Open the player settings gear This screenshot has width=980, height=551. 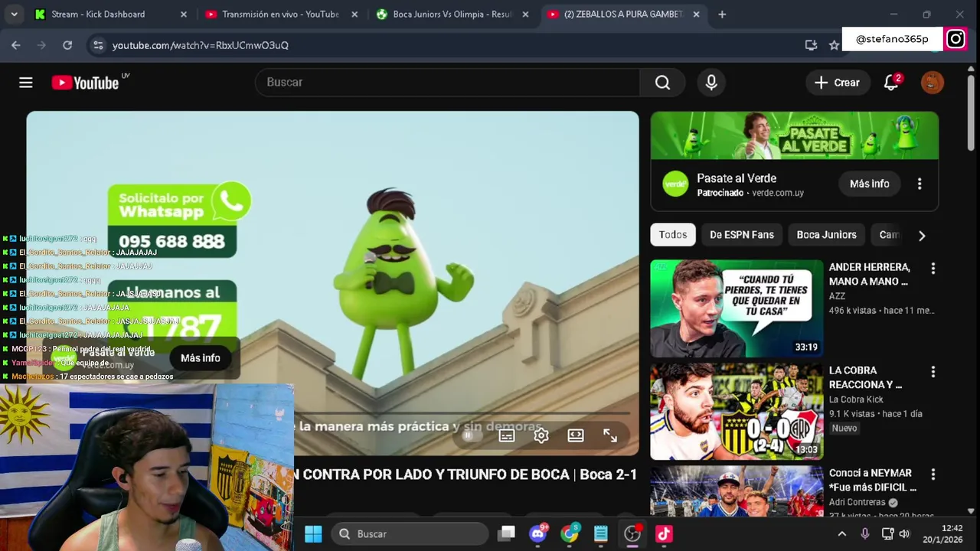pyautogui.click(x=541, y=435)
